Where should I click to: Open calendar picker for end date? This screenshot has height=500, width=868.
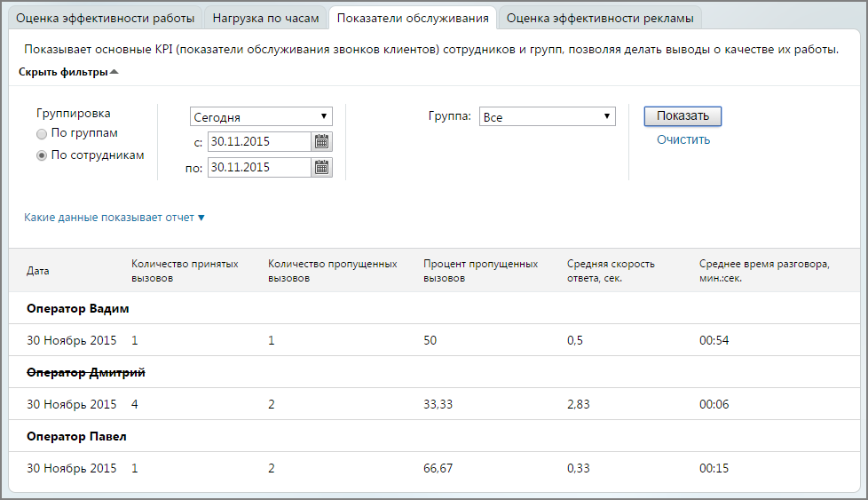(321, 167)
